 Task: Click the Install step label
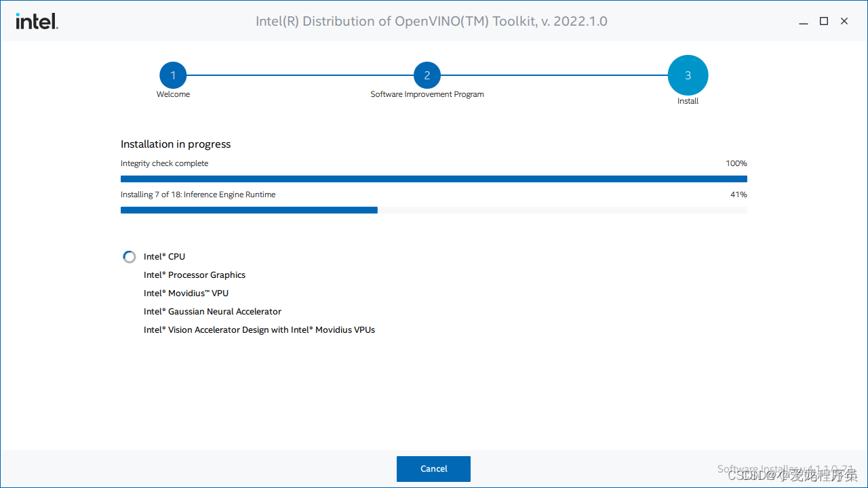(688, 101)
